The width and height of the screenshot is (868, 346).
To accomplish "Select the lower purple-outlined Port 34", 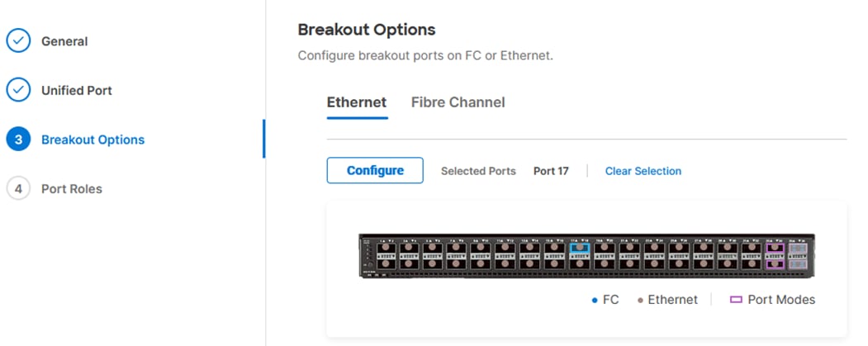I will click(x=775, y=264).
